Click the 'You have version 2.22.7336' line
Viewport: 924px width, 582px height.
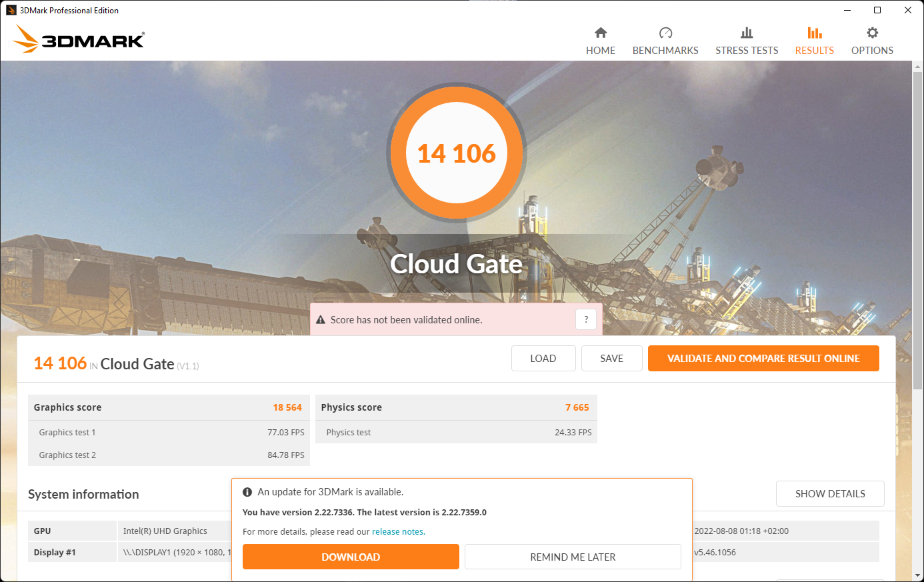tap(365, 513)
